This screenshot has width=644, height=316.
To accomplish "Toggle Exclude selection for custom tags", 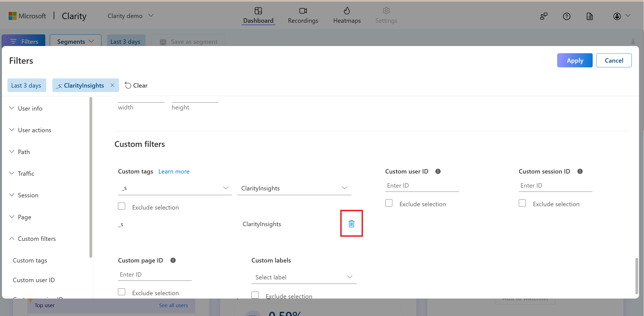I will coord(122,206).
